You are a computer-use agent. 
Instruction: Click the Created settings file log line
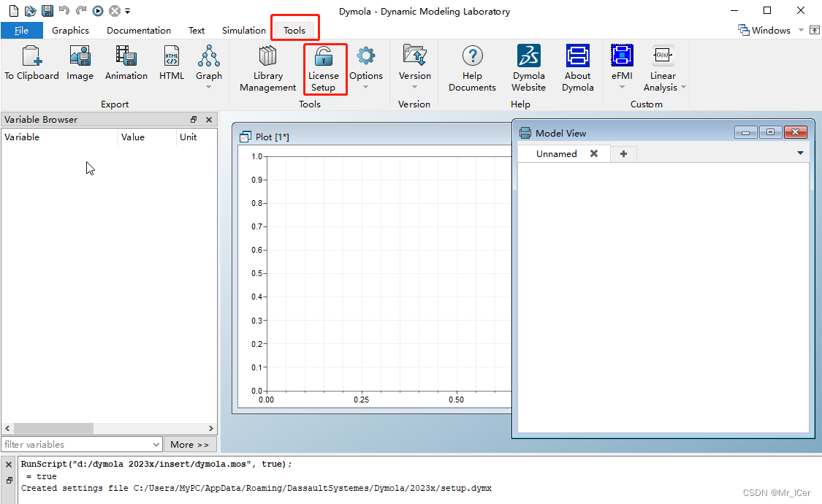tap(256, 488)
